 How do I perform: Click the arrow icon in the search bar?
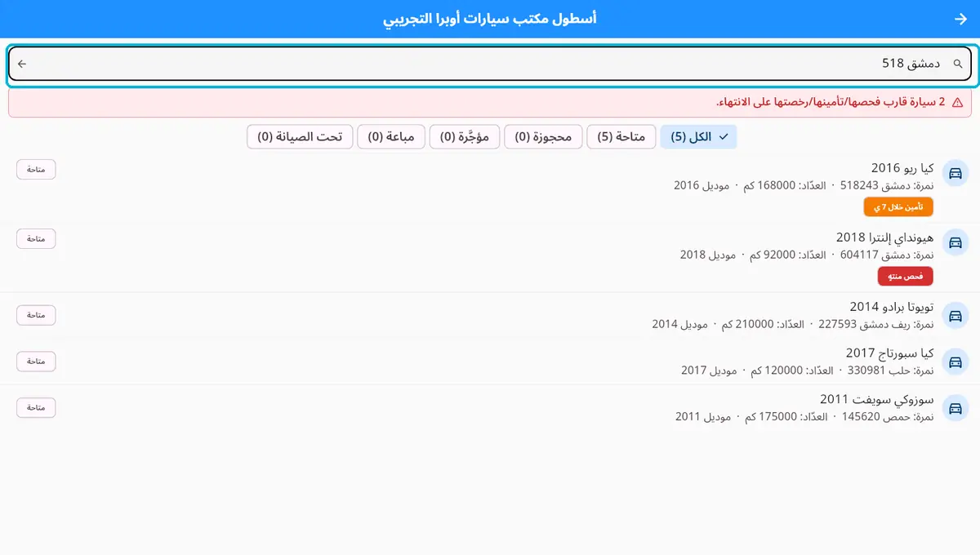pyautogui.click(x=22, y=64)
